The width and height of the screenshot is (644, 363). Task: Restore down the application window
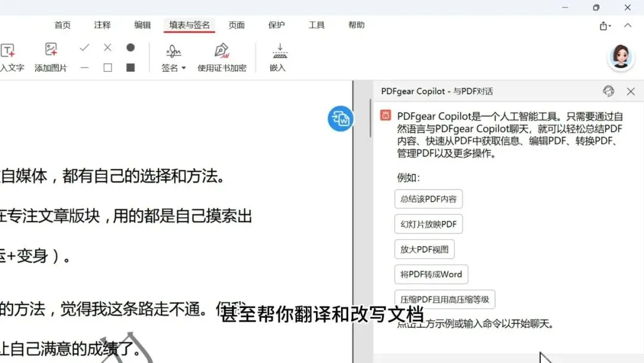[596, 7]
